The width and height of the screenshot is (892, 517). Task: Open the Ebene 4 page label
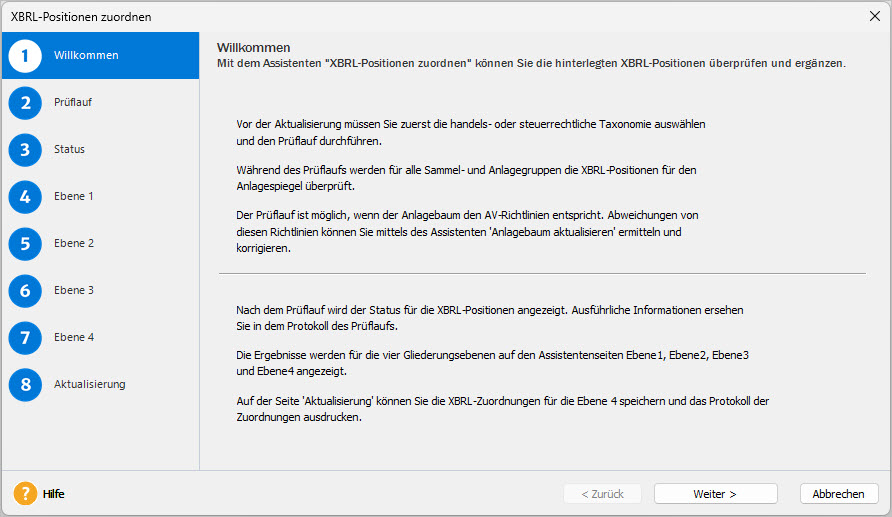(74, 337)
